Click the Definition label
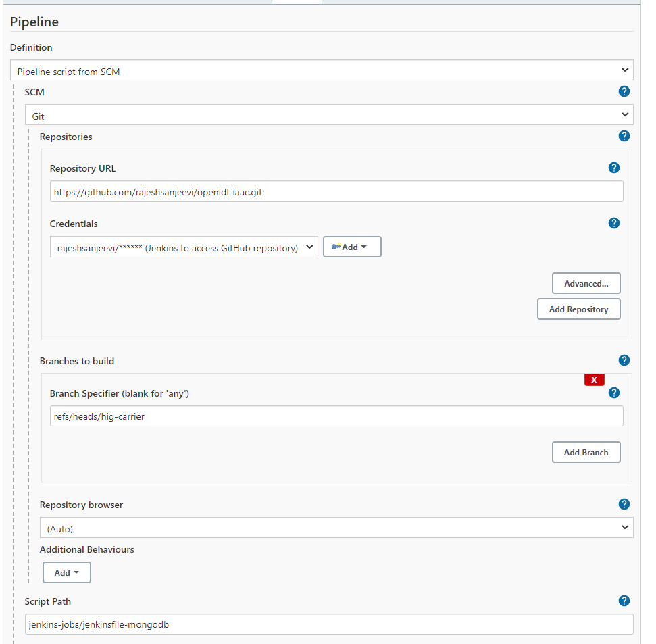The width and height of the screenshot is (656, 644). [x=31, y=47]
